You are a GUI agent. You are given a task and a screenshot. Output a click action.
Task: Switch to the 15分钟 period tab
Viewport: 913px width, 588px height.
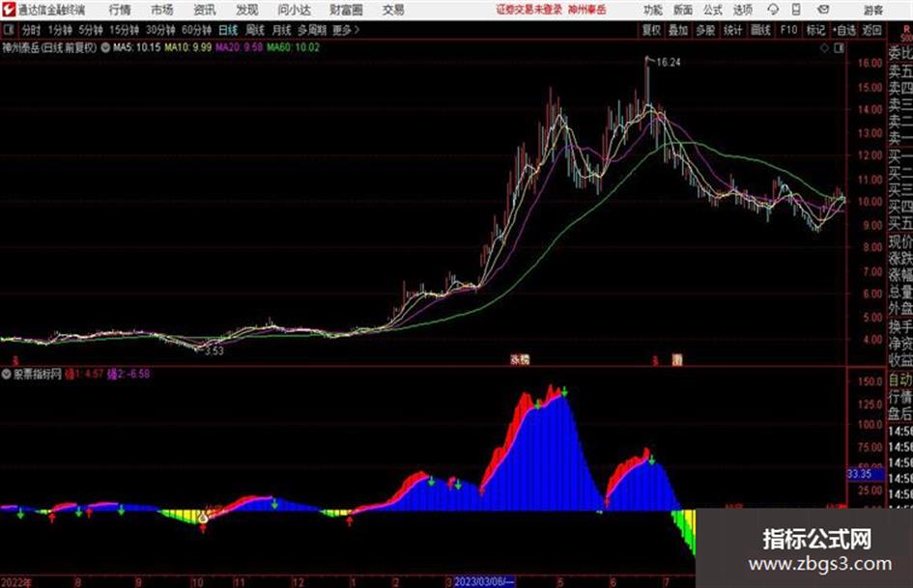click(124, 30)
